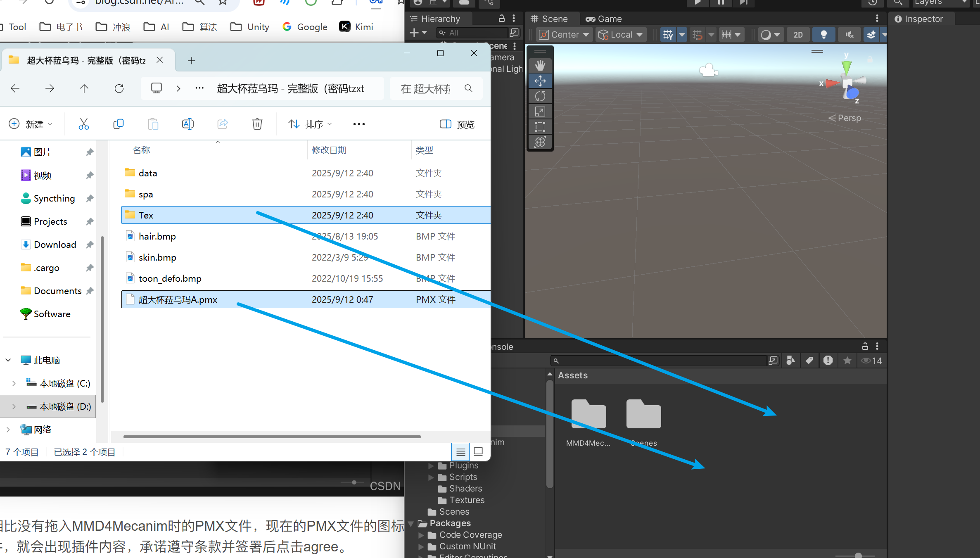
Task: Toggle 2D view mode in Scene
Action: 798,35
